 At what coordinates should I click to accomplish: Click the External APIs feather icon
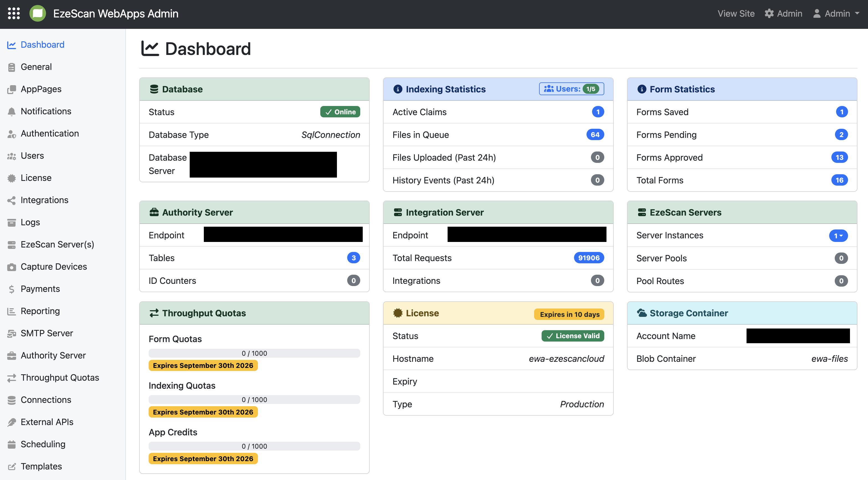(x=11, y=422)
